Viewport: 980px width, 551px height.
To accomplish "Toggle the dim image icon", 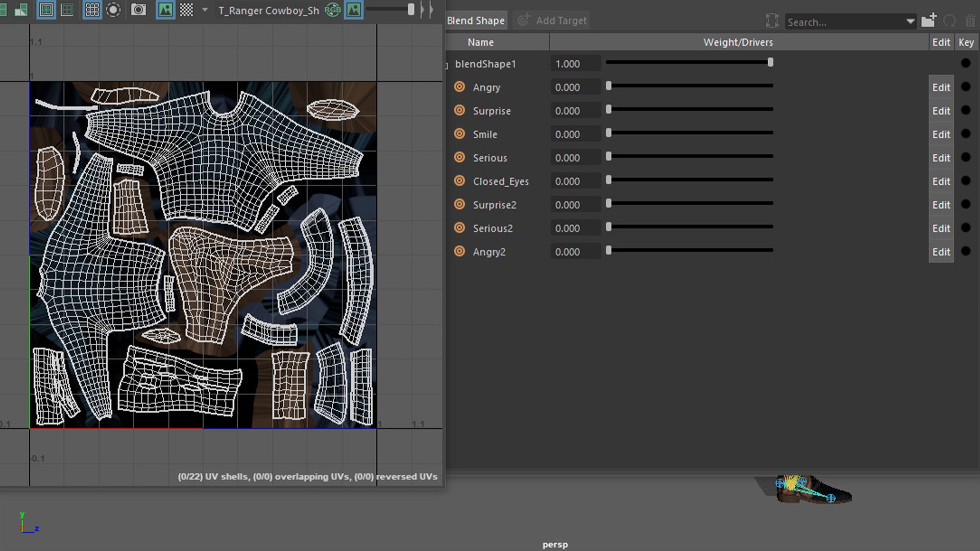I will click(354, 10).
